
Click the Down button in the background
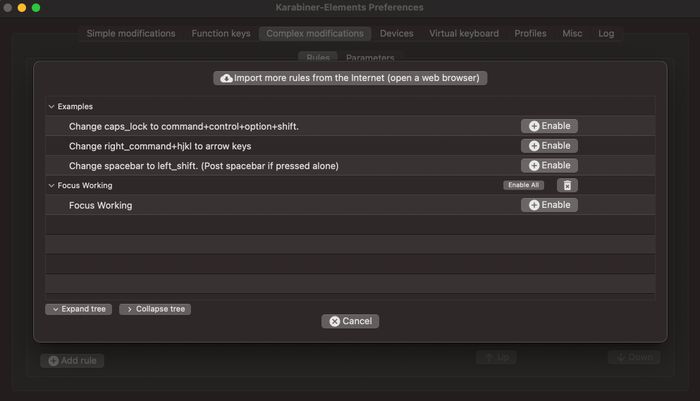pyautogui.click(x=634, y=357)
